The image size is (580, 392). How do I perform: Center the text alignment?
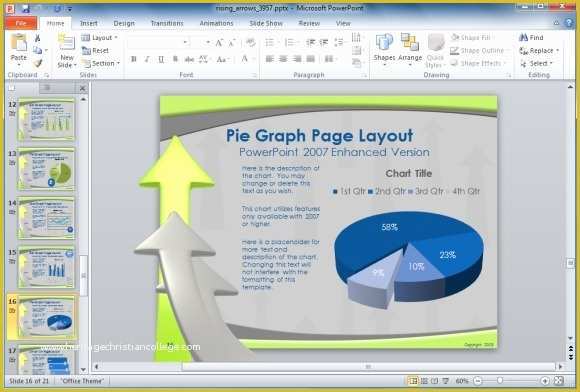tap(283, 59)
